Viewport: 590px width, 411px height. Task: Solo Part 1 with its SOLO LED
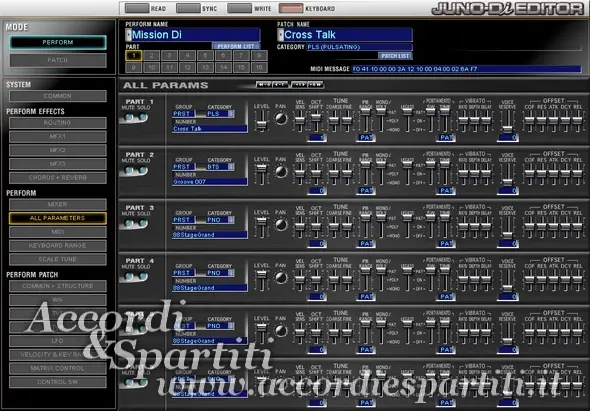point(143,117)
